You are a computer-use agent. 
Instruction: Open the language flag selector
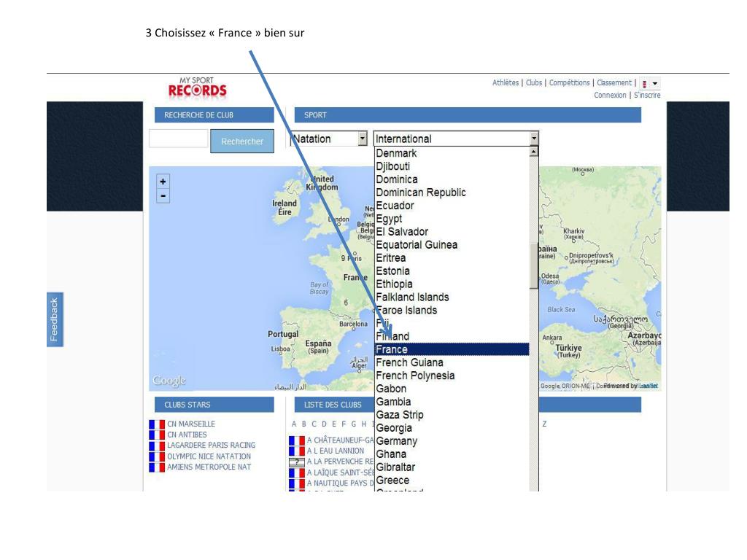click(x=650, y=83)
